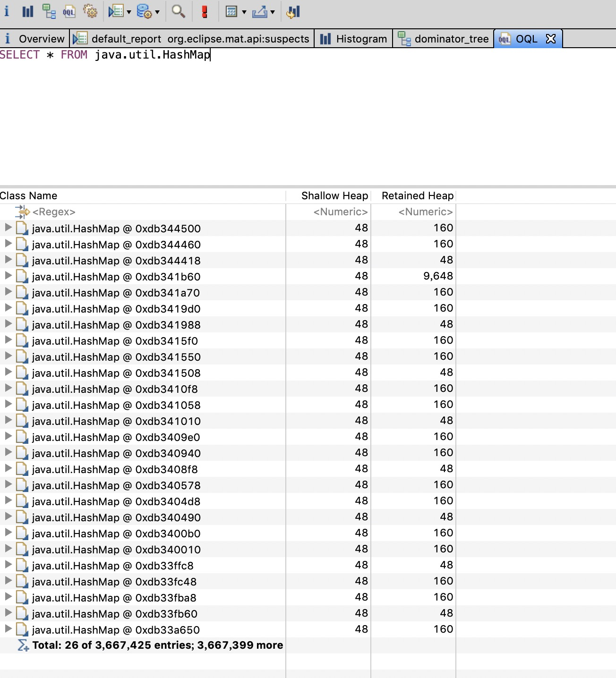Open the run expert reports dropdown arrow

click(129, 12)
